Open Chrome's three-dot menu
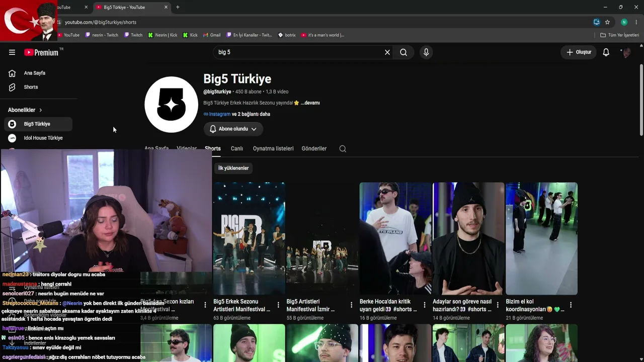 click(x=636, y=22)
